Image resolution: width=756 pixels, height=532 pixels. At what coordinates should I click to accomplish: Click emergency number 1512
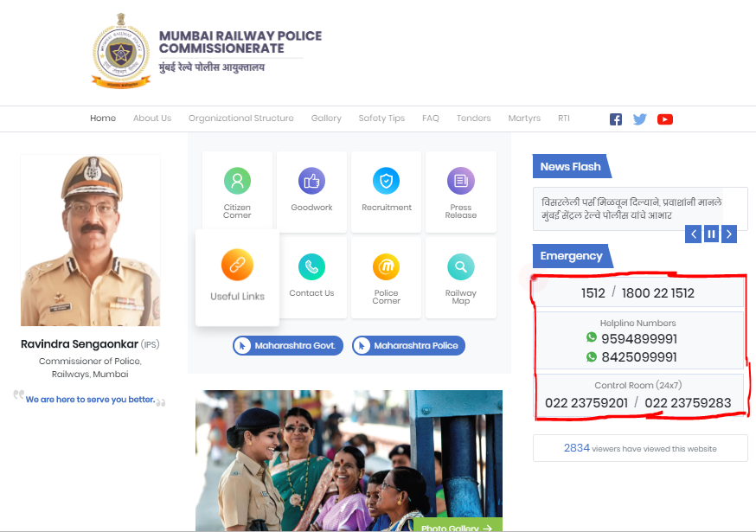coord(593,293)
